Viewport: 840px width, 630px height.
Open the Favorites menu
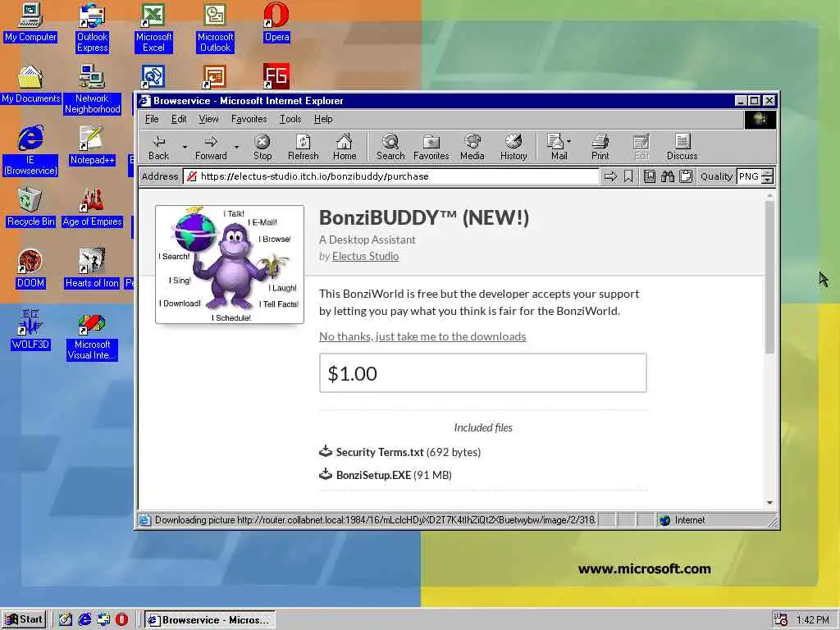[249, 119]
